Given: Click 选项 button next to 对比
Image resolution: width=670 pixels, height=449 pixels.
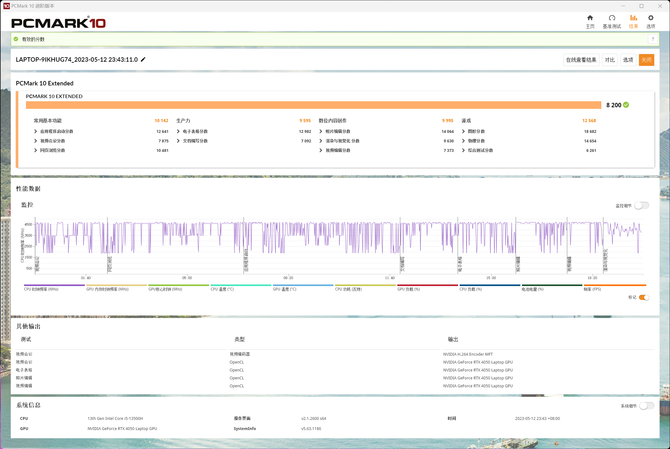Looking at the screenshot, I should (x=628, y=60).
